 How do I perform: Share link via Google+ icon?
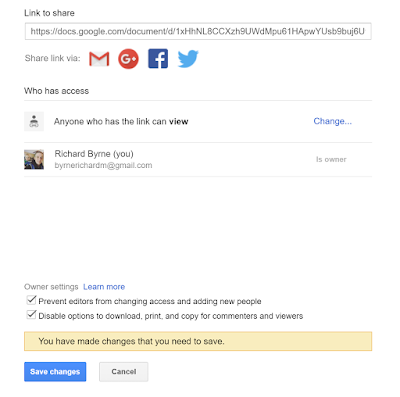click(128, 59)
